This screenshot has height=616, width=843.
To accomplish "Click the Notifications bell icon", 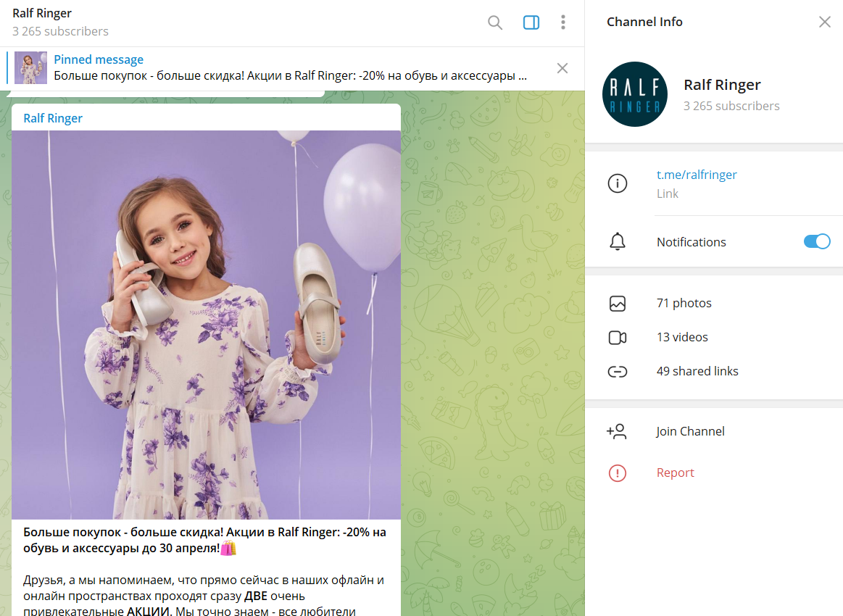I will (617, 242).
